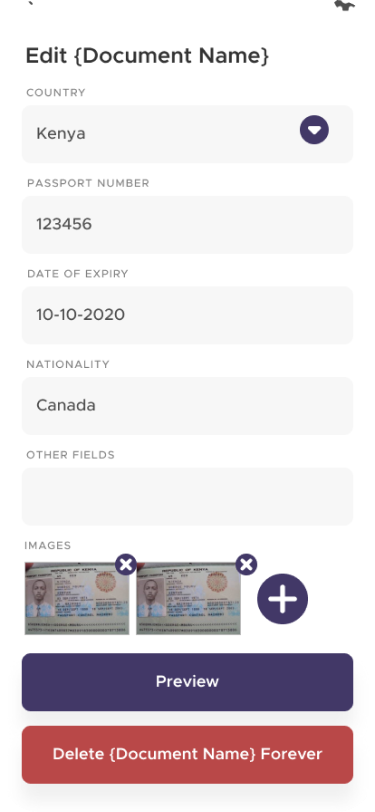The width and height of the screenshot is (375, 812).
Task: Open the Country dropdown arrow
Action: click(x=314, y=129)
